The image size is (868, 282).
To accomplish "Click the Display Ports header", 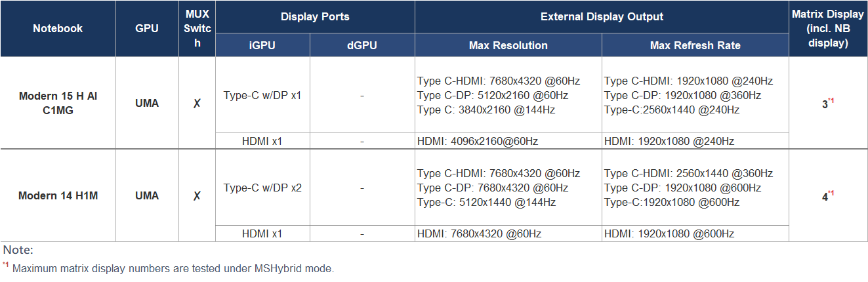I will pos(315,16).
